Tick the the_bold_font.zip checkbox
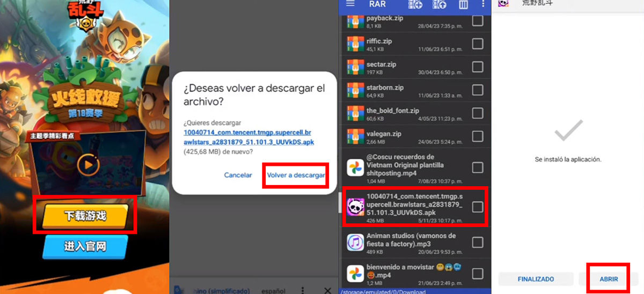Image resolution: width=644 pixels, height=294 pixels. [477, 113]
